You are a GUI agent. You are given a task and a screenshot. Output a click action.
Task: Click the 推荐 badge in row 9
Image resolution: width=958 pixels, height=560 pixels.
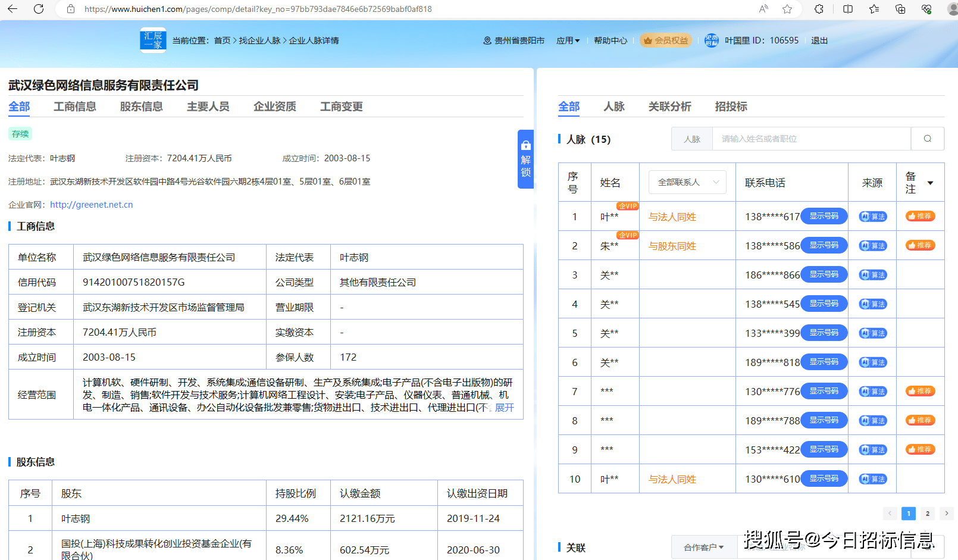[921, 449]
